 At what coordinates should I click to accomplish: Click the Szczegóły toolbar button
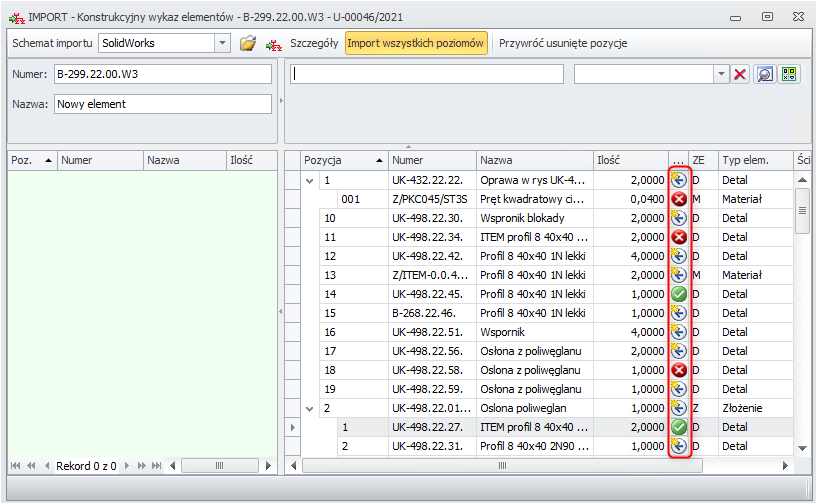click(314, 44)
